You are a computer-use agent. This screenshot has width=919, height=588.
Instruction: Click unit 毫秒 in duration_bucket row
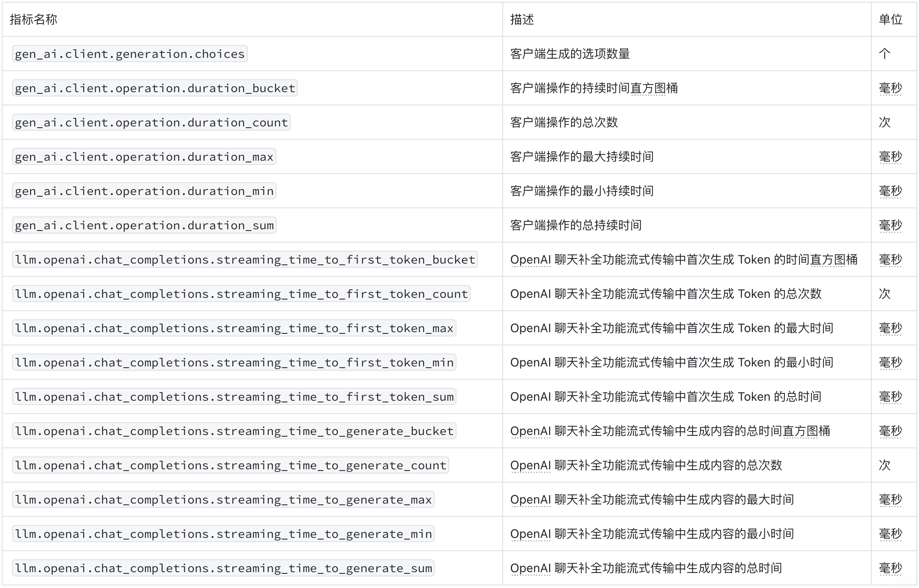[x=891, y=88]
